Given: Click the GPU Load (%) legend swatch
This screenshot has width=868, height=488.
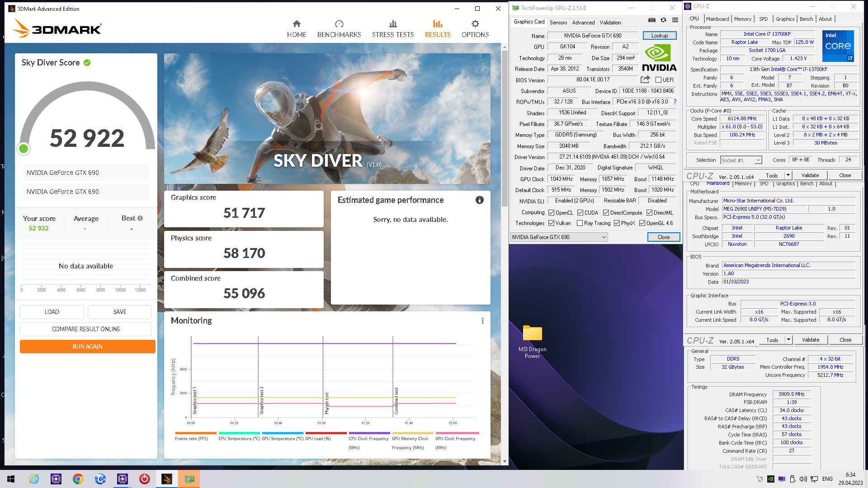Looking at the screenshot, I should tap(326, 433).
